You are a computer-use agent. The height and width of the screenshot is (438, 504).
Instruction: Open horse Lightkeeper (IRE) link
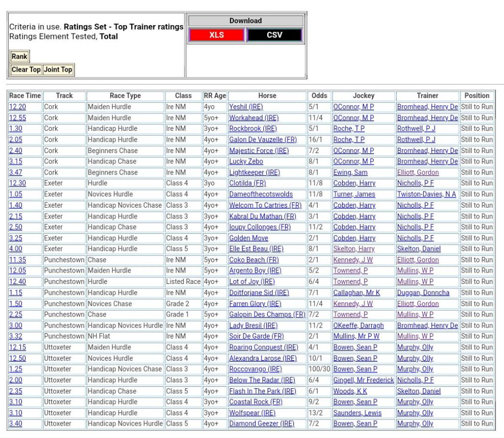254,172
